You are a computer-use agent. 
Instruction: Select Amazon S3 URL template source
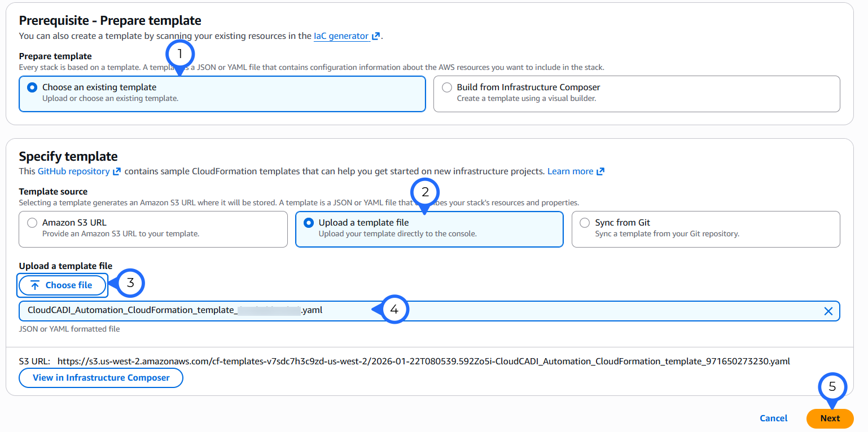[x=32, y=223]
